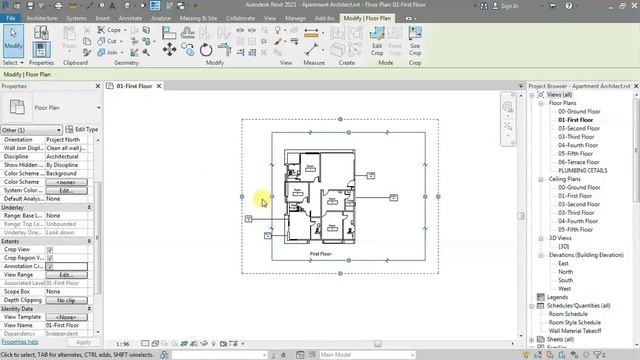Screen dimensions: 640x360
Task: Click Edit Crop
Action: (x=377, y=41)
